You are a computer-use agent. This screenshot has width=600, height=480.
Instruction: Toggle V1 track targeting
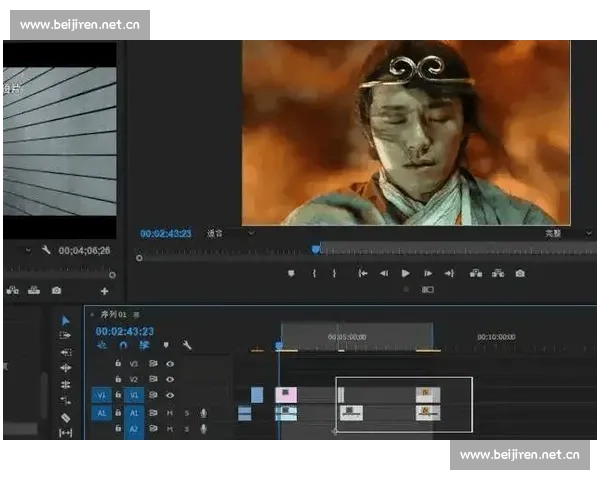click(134, 395)
